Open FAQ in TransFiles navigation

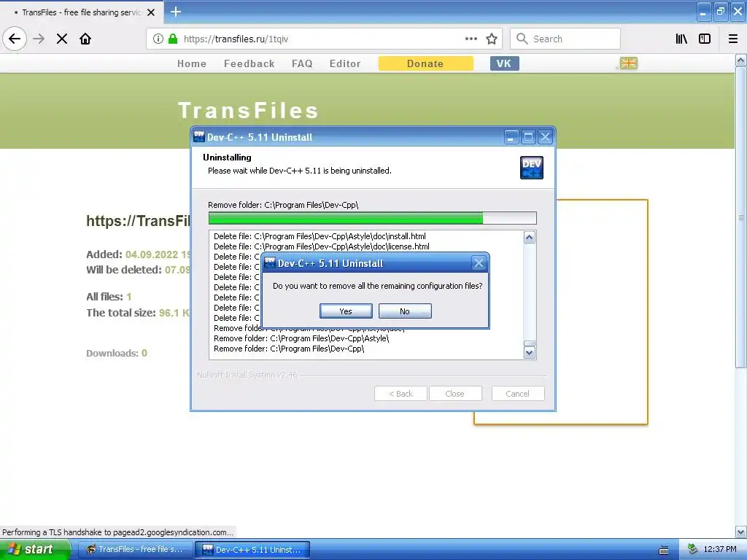coord(302,64)
